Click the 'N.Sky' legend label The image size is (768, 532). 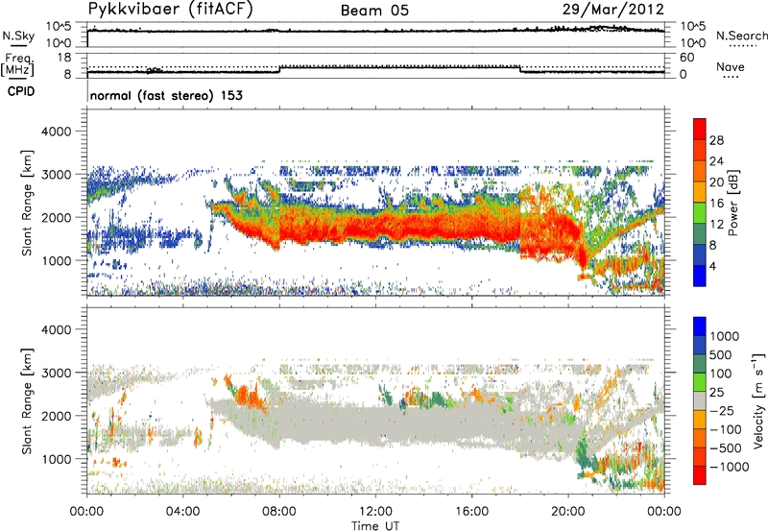[x=18, y=36]
